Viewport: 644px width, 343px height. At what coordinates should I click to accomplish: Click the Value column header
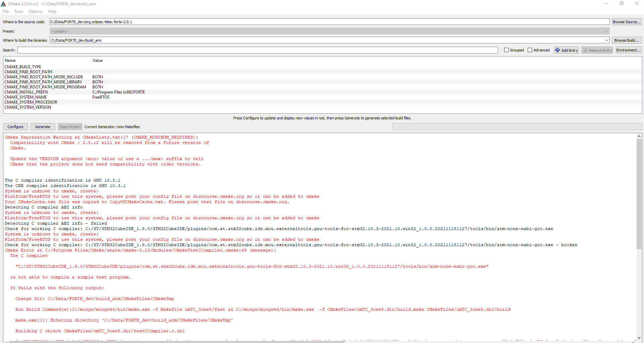click(367, 61)
